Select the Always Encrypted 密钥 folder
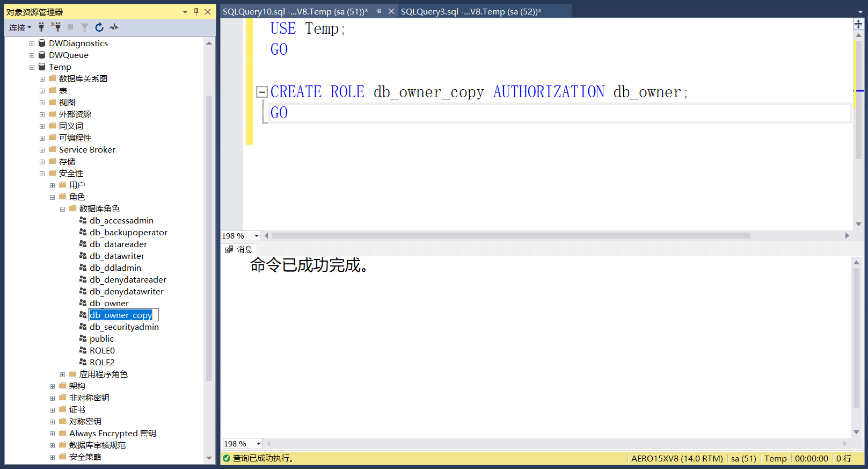This screenshot has width=868, height=469. click(x=113, y=433)
